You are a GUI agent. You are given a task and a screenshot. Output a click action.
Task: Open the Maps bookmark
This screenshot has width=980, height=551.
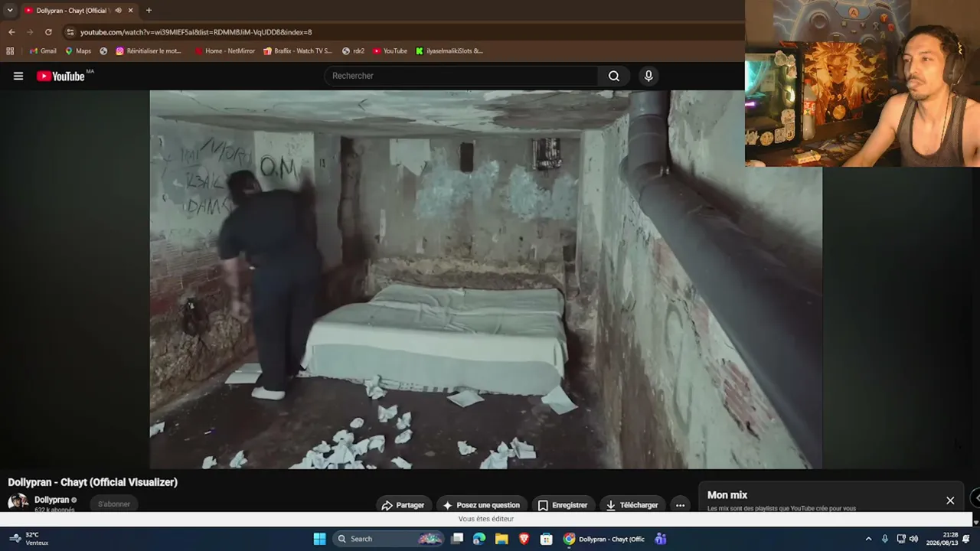(x=78, y=51)
